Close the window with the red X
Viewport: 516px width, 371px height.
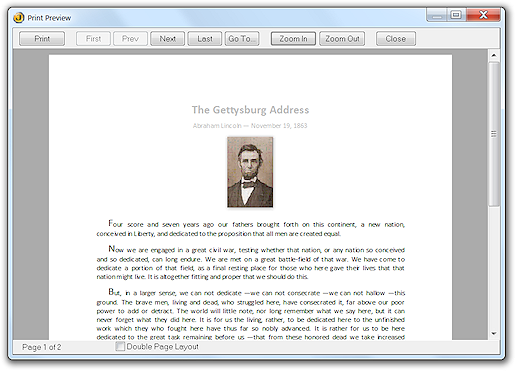tap(483, 15)
